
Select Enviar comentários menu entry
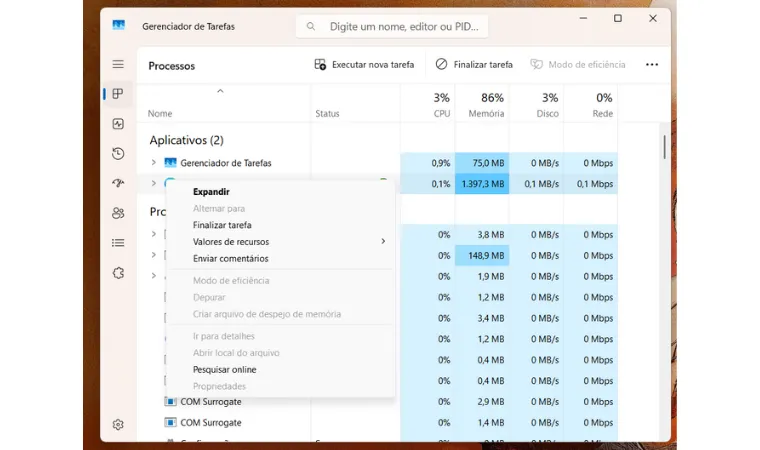[231, 258]
